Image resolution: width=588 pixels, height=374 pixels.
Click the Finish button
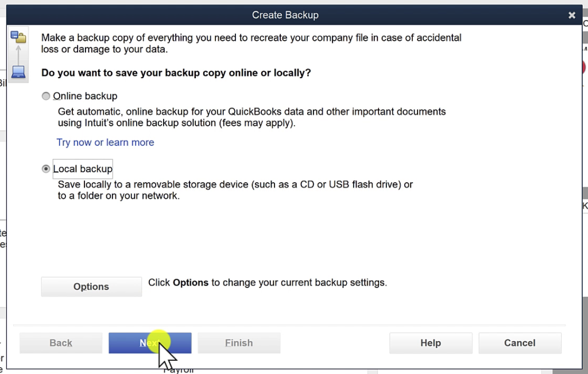[239, 343]
